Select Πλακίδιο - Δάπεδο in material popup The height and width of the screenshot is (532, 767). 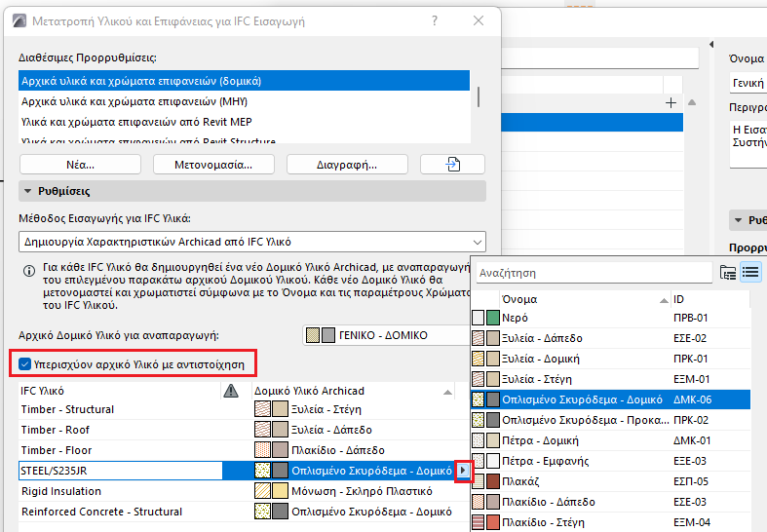610,502
